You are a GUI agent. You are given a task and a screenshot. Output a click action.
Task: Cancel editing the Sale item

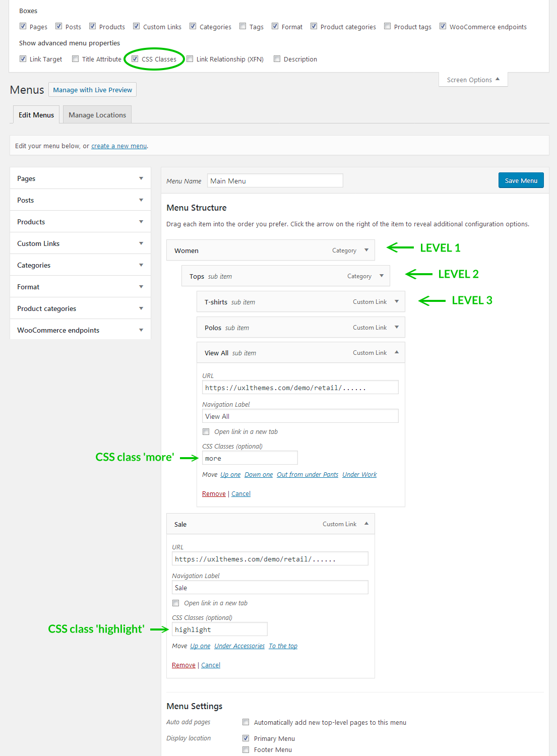[211, 665]
